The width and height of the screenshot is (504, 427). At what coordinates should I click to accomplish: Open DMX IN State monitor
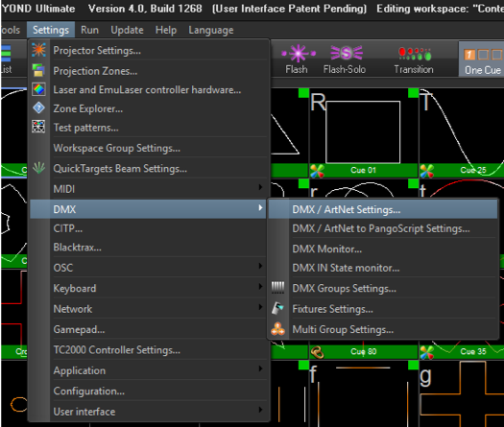click(383, 268)
